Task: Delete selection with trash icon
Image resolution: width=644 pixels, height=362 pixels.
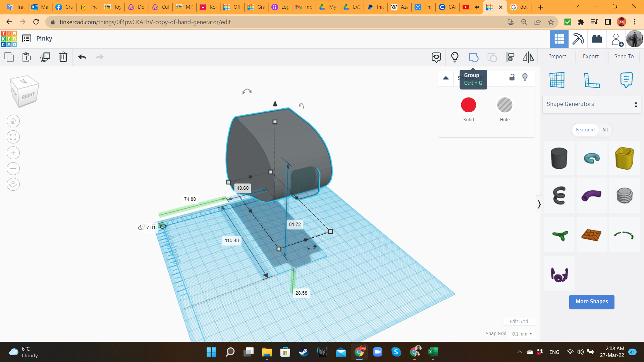Action: [63, 57]
